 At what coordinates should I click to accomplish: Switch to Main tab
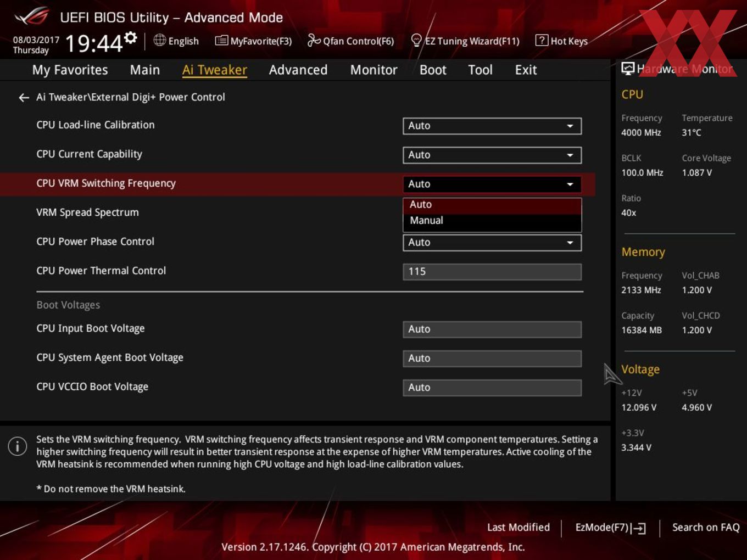click(145, 70)
